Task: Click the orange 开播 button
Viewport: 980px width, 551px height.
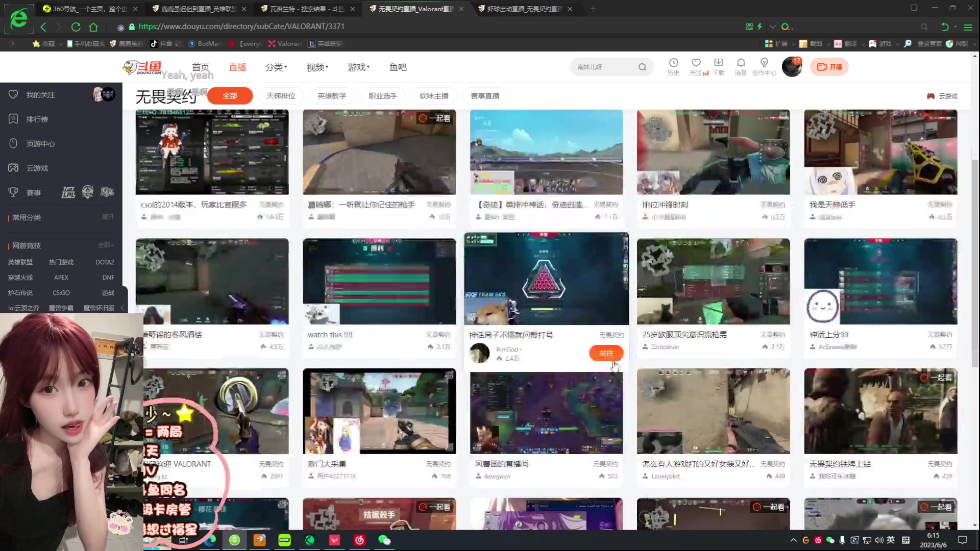Action: [x=829, y=67]
